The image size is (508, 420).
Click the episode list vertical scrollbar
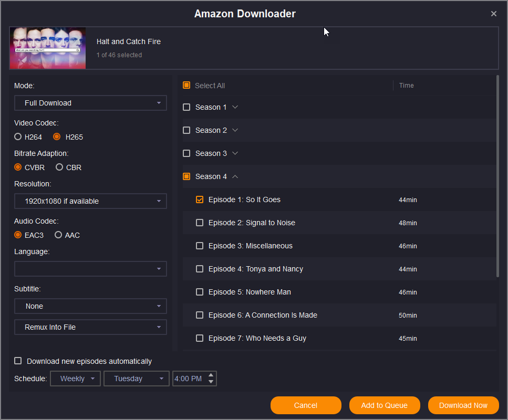tap(497, 176)
